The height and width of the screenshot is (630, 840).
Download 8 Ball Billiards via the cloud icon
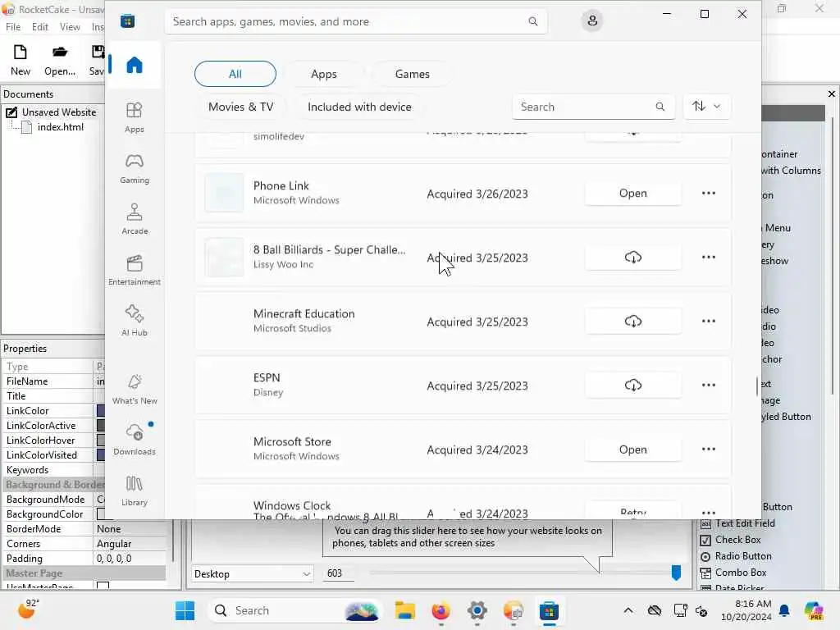tap(633, 258)
